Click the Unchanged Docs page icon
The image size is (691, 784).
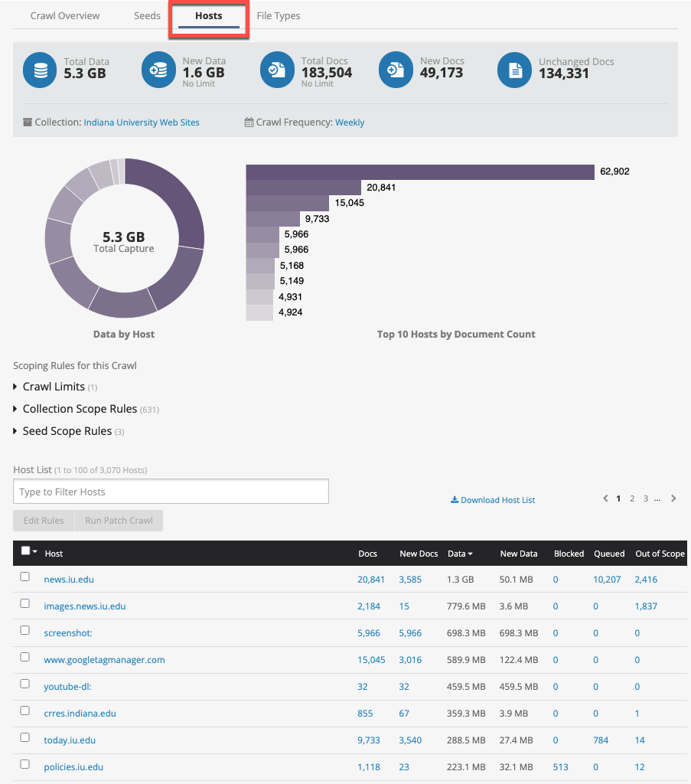coord(515,70)
